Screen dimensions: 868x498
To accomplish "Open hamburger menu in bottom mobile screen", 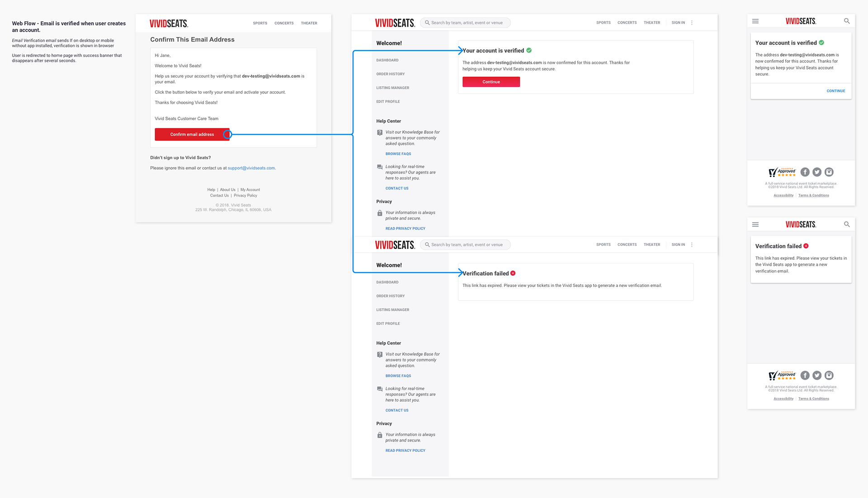I will [x=755, y=225].
